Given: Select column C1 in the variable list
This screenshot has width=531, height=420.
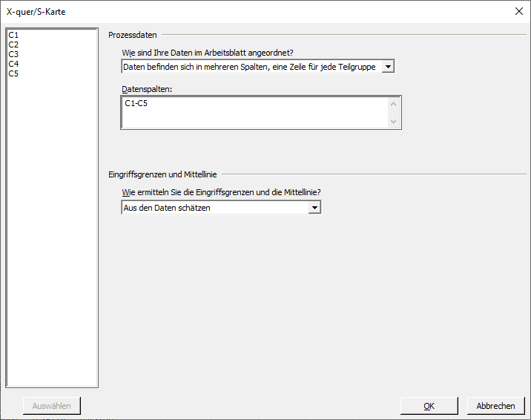Looking at the screenshot, I should (13, 35).
